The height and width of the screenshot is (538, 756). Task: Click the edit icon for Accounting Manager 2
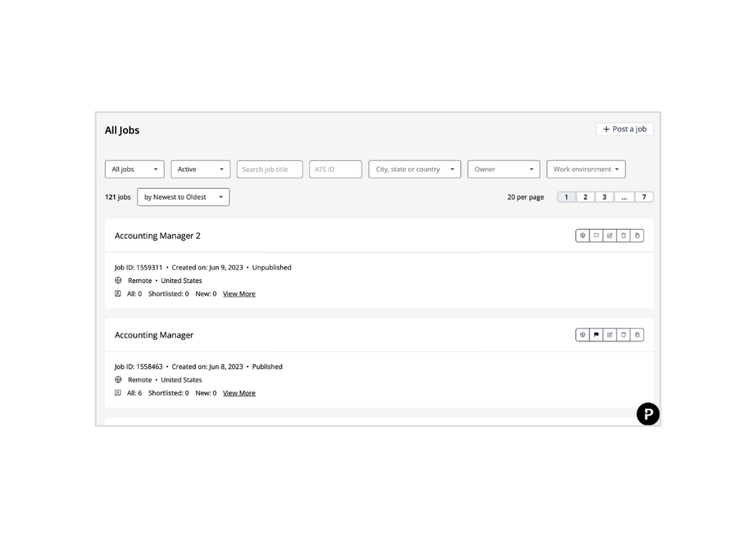609,236
